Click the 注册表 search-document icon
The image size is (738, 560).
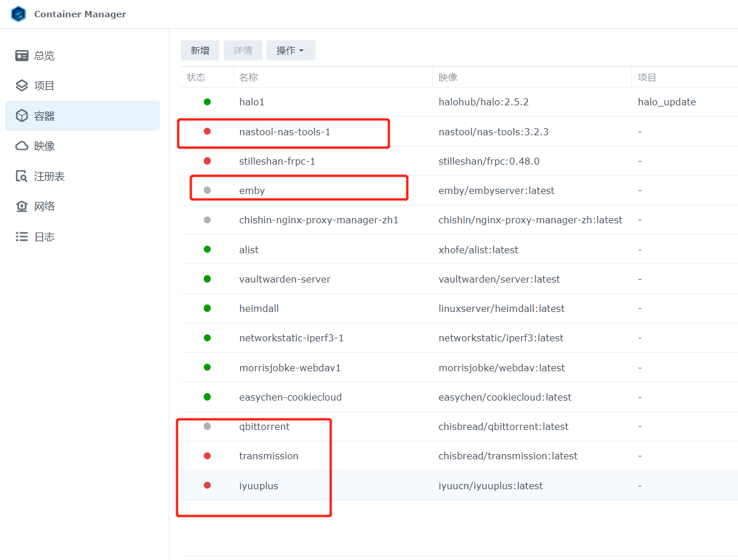[x=22, y=176]
